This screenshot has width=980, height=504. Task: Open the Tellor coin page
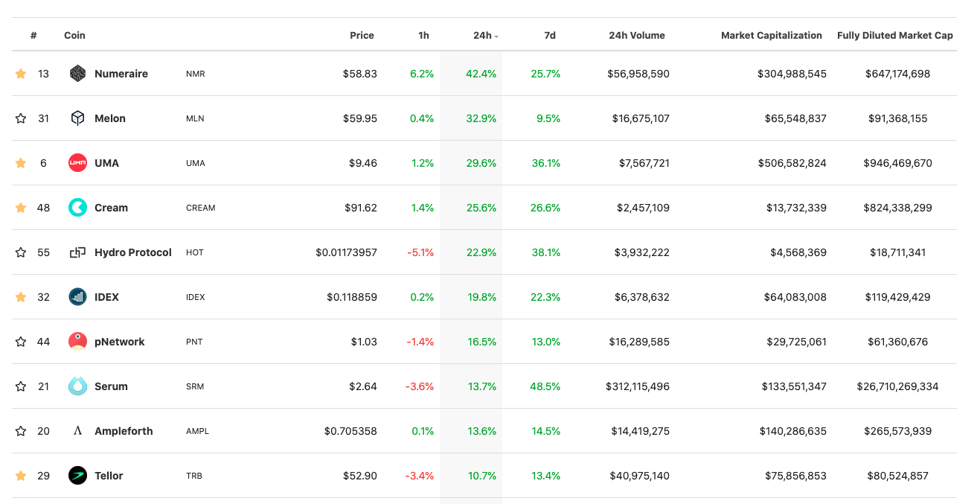109,476
